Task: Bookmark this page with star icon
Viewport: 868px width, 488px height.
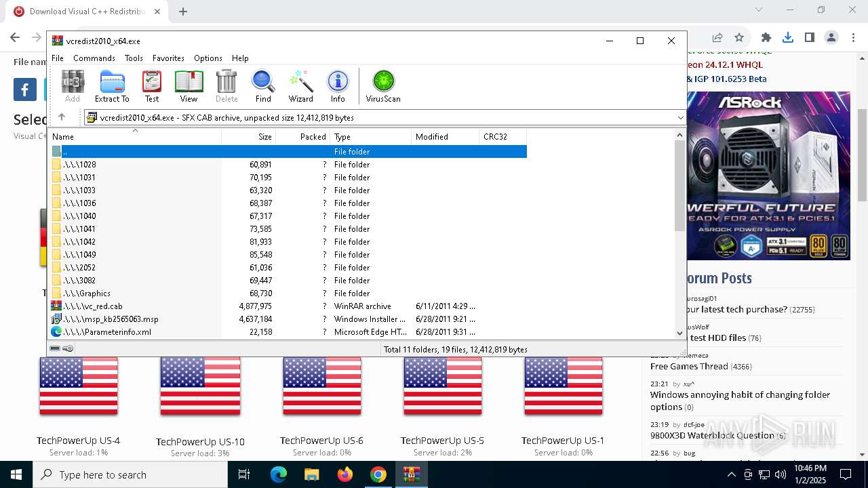Action: (x=739, y=37)
